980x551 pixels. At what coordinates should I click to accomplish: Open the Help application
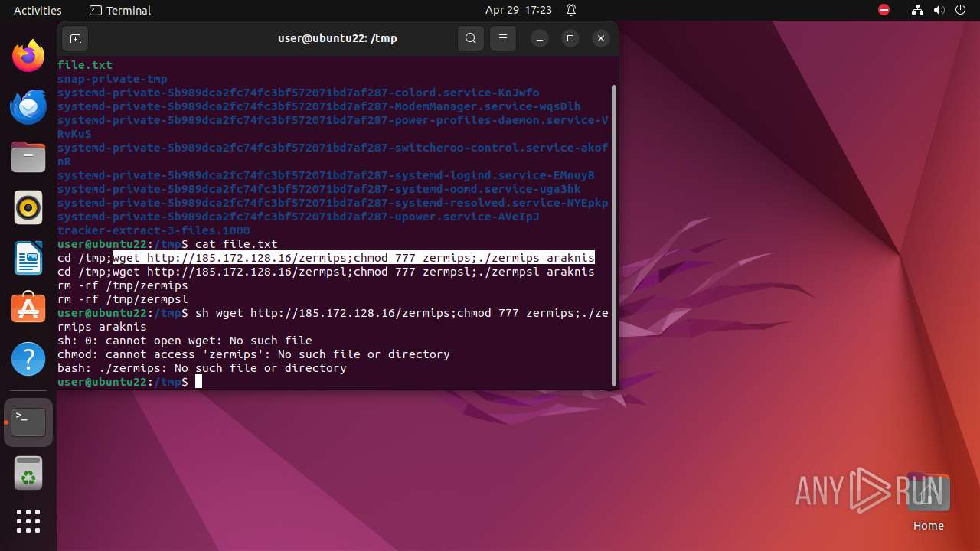pyautogui.click(x=28, y=358)
